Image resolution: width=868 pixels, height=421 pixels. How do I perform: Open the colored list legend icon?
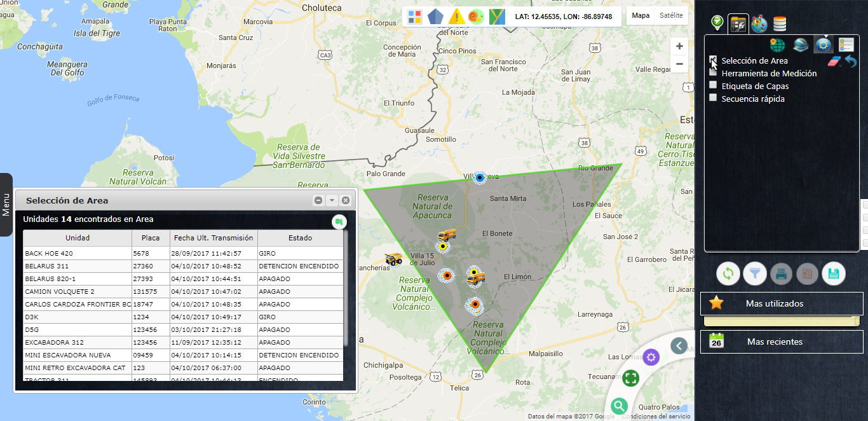coord(846,45)
